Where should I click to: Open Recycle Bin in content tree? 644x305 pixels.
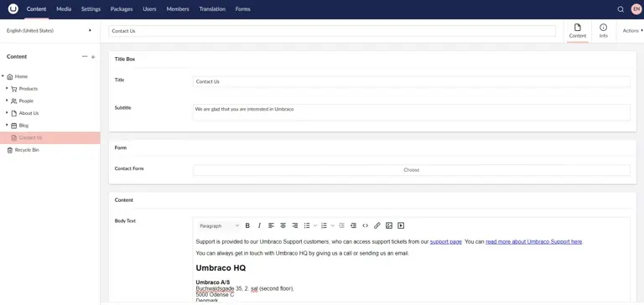click(x=27, y=150)
